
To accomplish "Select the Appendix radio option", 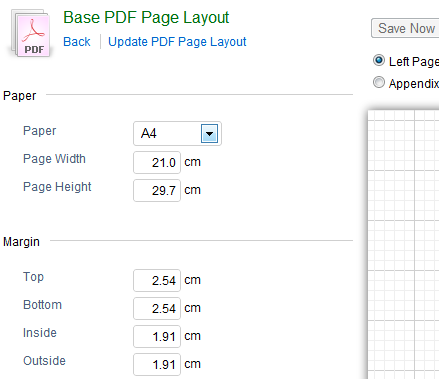I will (x=379, y=82).
